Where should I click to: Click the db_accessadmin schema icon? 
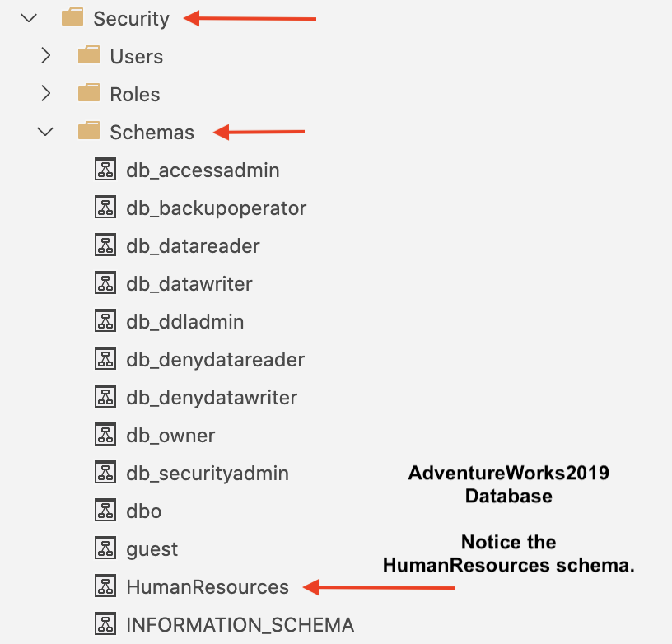pos(105,170)
